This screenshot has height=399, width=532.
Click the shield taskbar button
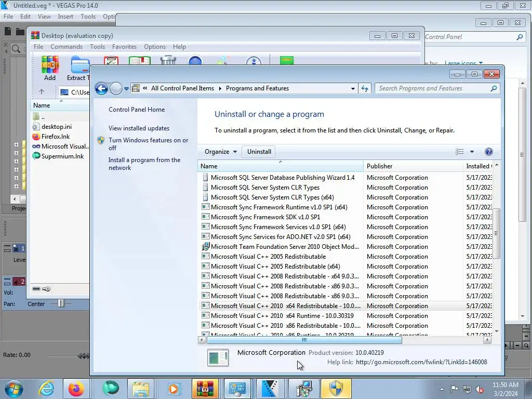336,389
